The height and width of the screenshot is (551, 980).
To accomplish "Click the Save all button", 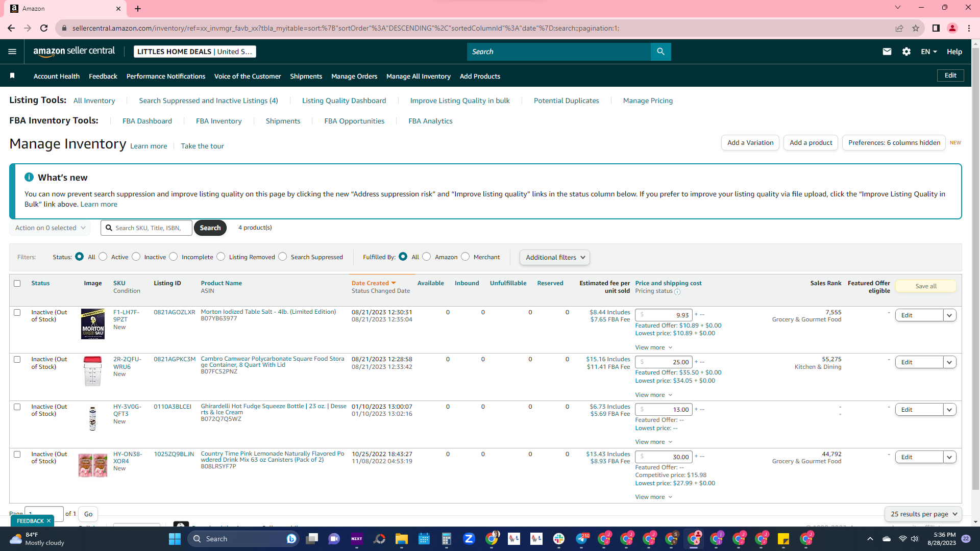I will point(926,286).
